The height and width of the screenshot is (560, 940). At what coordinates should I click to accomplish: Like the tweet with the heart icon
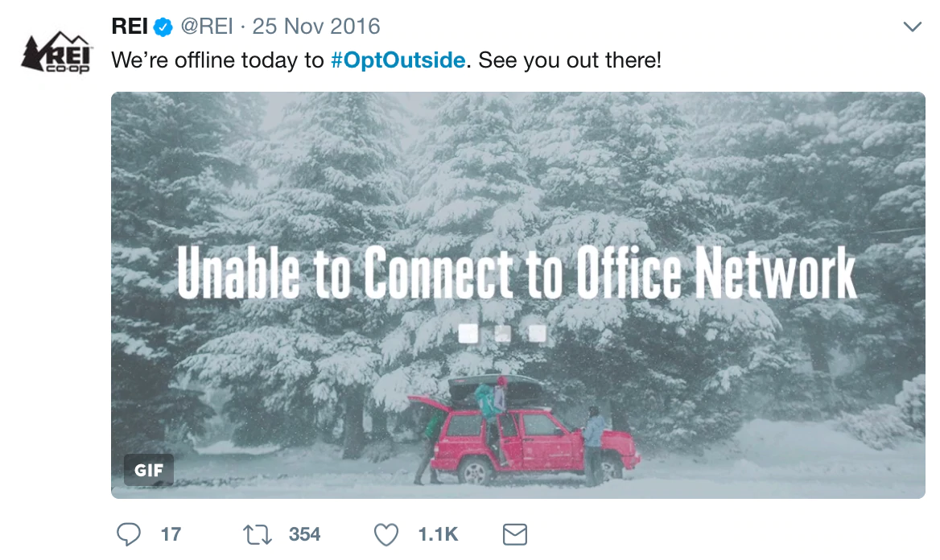tap(387, 534)
